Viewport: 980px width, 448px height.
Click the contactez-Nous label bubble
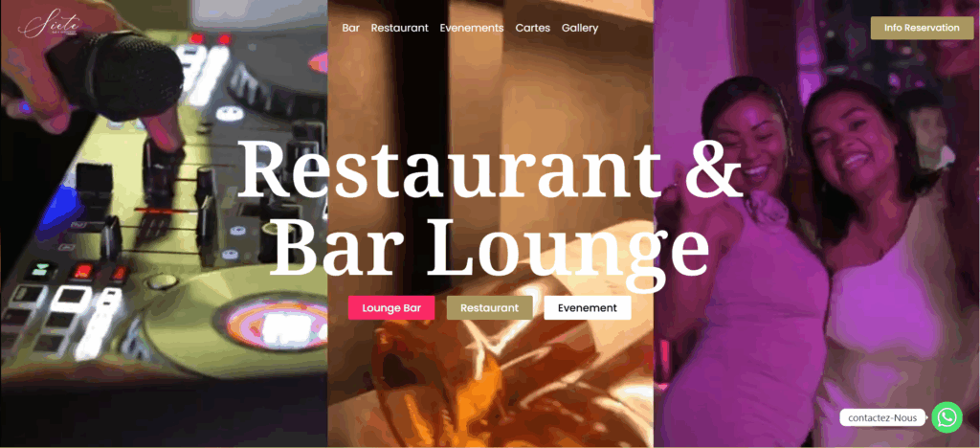(x=882, y=417)
